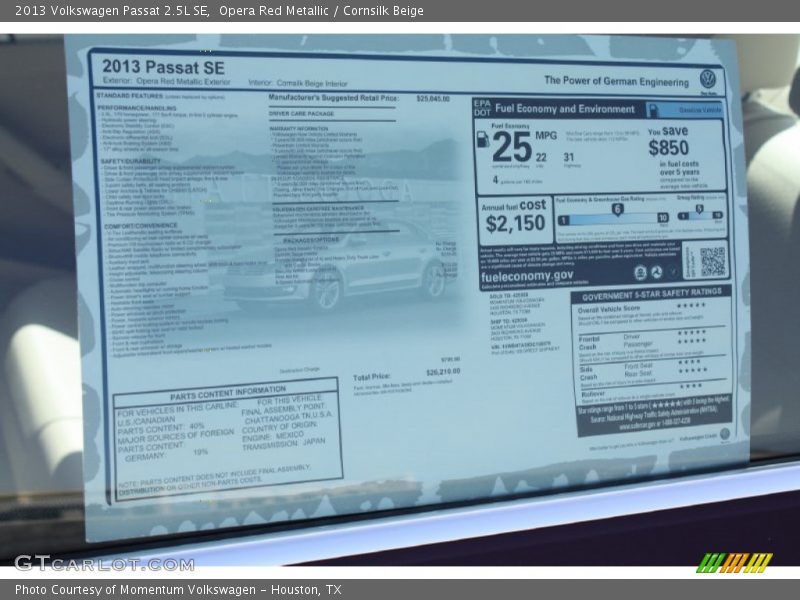Click the page title at top
The image size is (800, 600).
tap(218, 11)
